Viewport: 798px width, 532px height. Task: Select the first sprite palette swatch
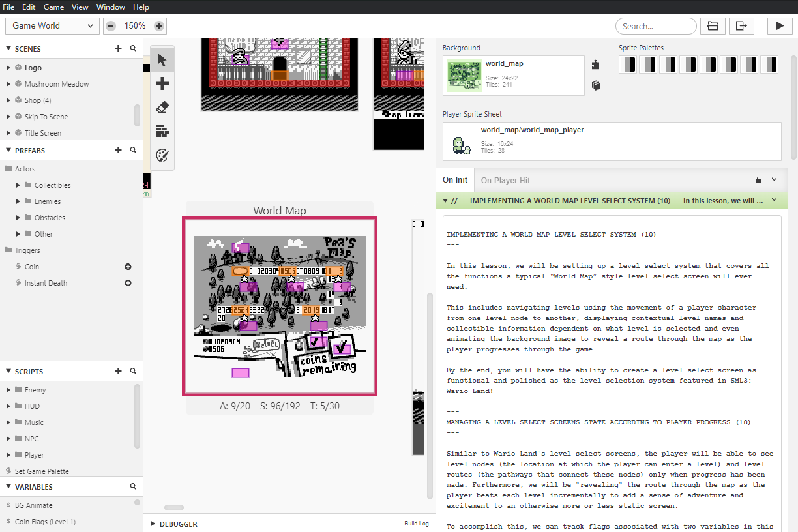pos(628,65)
